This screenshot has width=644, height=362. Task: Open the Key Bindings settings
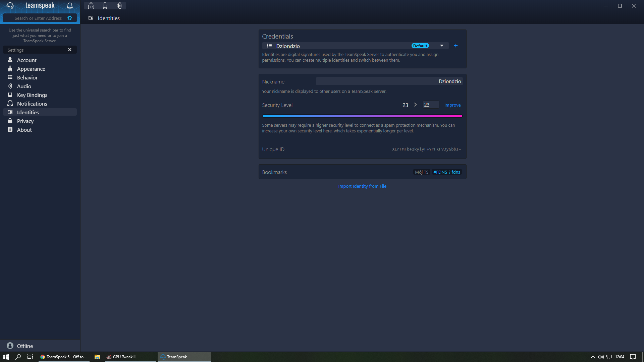click(32, 95)
